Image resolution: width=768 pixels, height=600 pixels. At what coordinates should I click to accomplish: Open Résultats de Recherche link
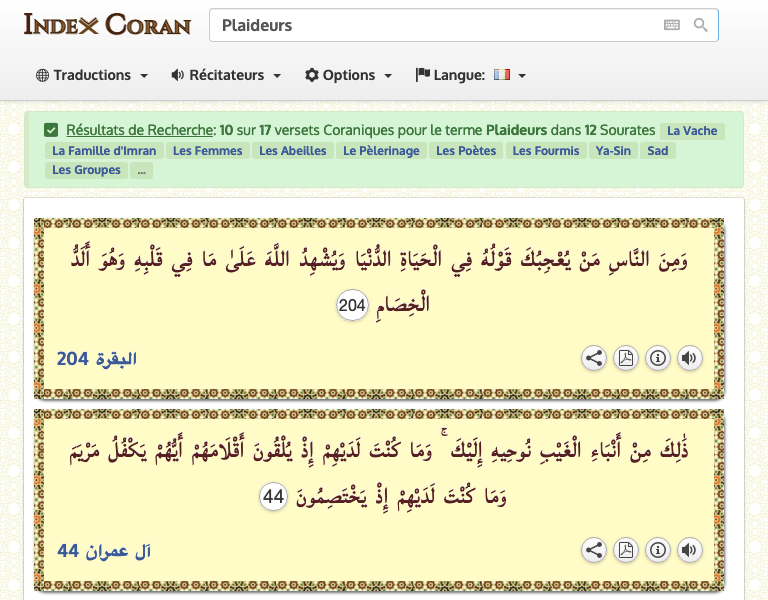pyautogui.click(x=139, y=130)
